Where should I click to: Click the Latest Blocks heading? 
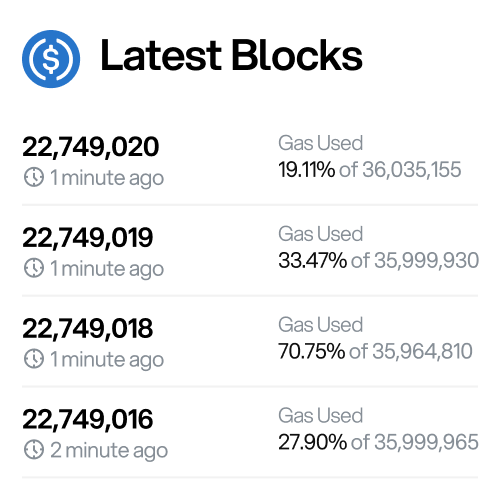tap(231, 55)
